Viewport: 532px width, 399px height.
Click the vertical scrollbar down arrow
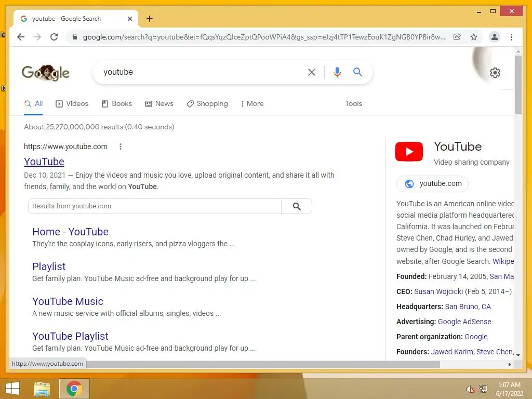[518, 355]
